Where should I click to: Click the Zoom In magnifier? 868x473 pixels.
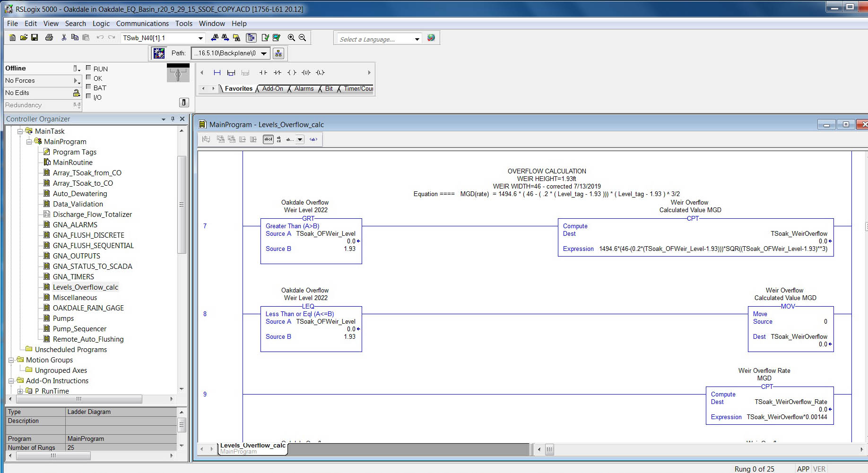pyautogui.click(x=291, y=38)
